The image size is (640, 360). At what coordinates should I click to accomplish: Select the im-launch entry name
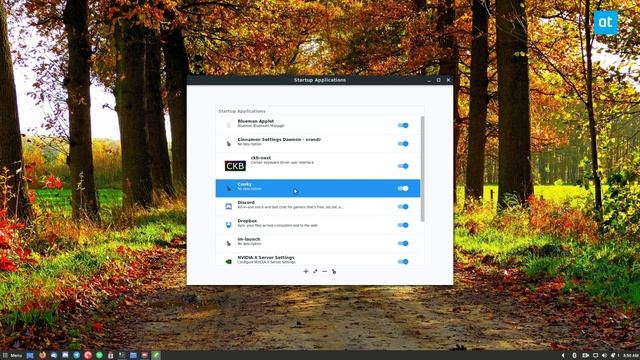(249, 239)
